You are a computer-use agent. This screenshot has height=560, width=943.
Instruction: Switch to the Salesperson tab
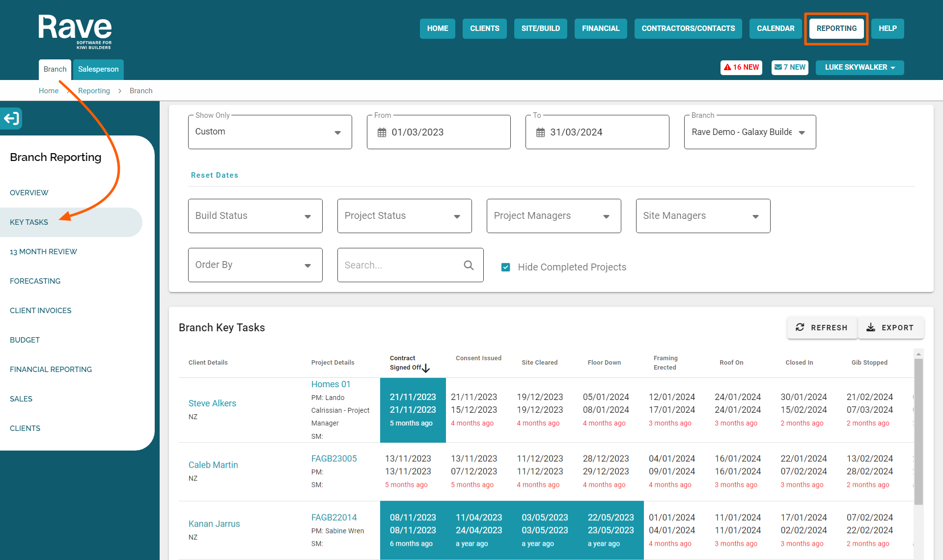coord(98,69)
